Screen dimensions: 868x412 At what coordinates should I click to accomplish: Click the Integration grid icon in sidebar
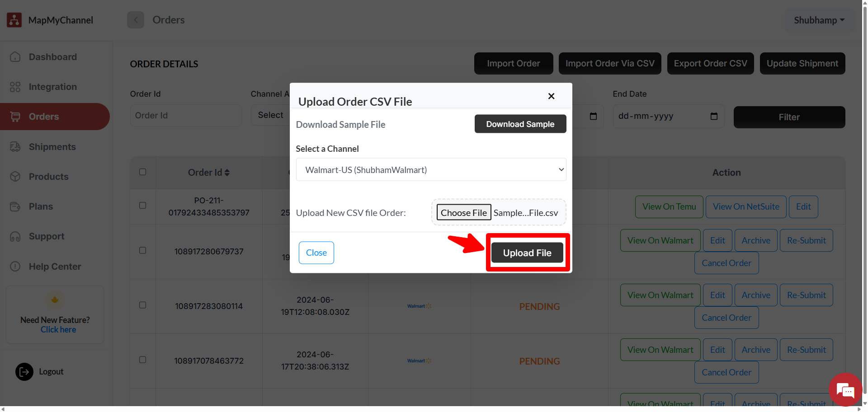pos(15,87)
